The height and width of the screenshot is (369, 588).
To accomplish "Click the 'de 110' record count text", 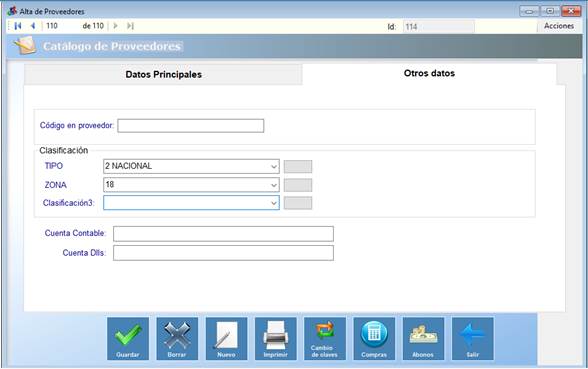I will (x=93, y=26).
